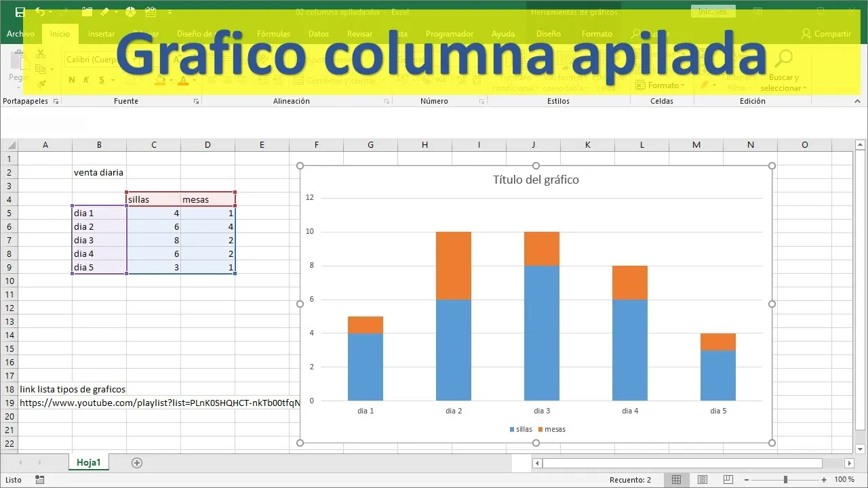This screenshot has width=868, height=488.
Task: Click the Cut scissors icon
Action: pyautogui.click(x=41, y=54)
